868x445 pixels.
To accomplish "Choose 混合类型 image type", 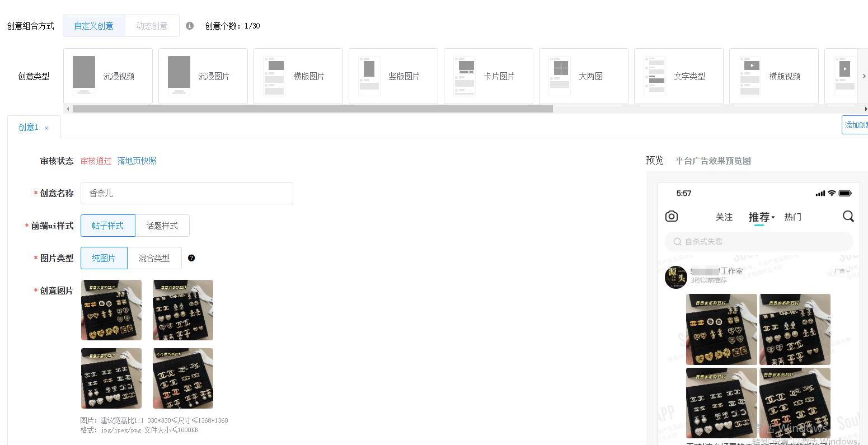I will (154, 258).
